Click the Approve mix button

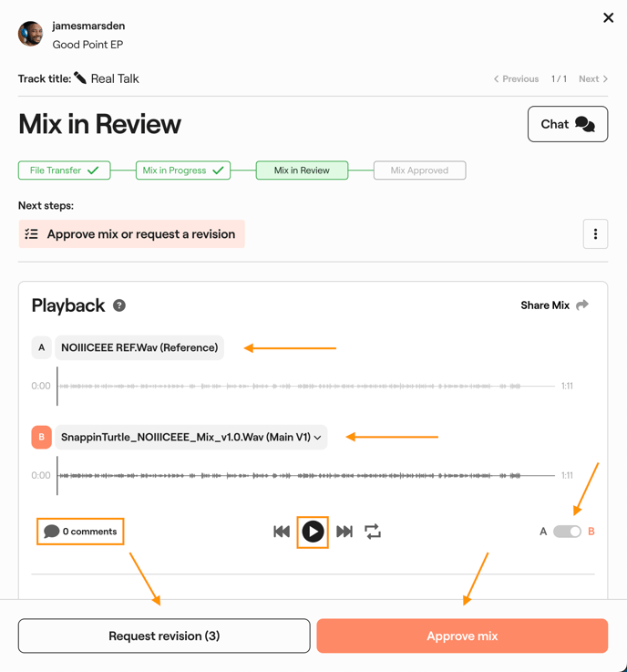[x=462, y=636]
